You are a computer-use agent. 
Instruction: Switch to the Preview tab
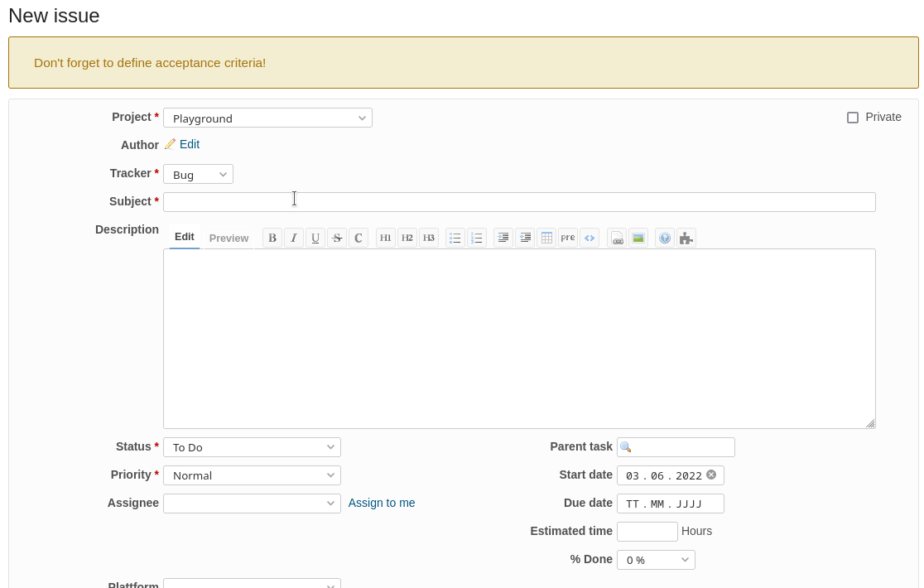point(229,239)
